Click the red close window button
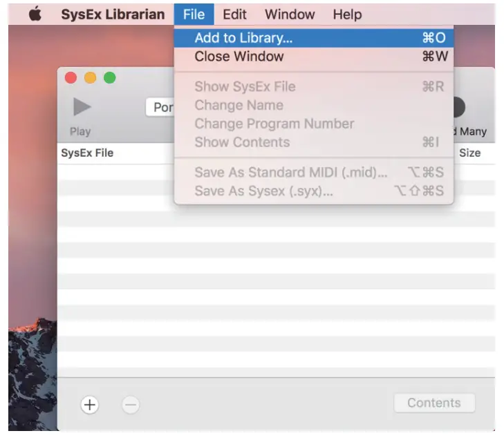Screen dimensions: 504x440 click(71, 78)
